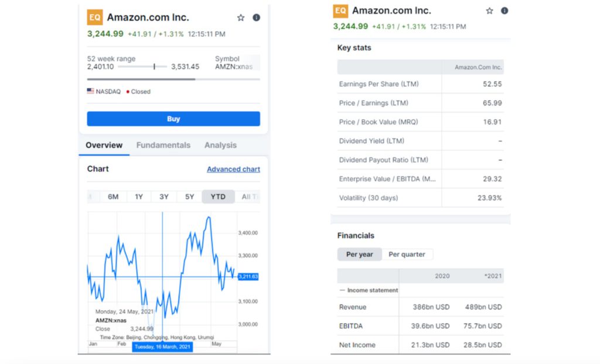Click the Revenue row label
The image size is (600, 364).
[352, 307]
